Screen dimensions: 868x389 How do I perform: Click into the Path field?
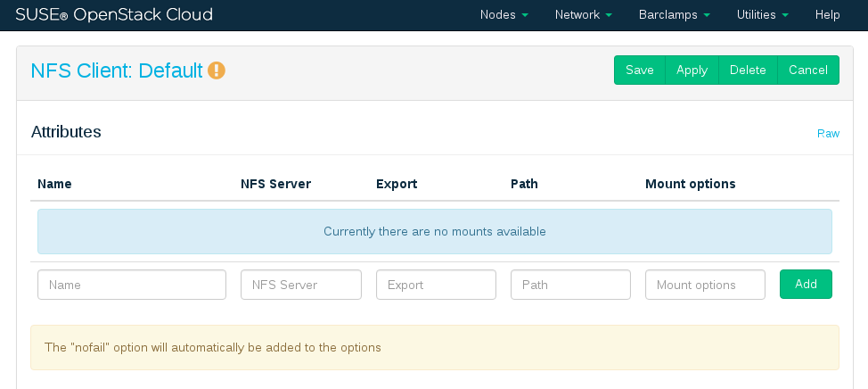[570, 285]
